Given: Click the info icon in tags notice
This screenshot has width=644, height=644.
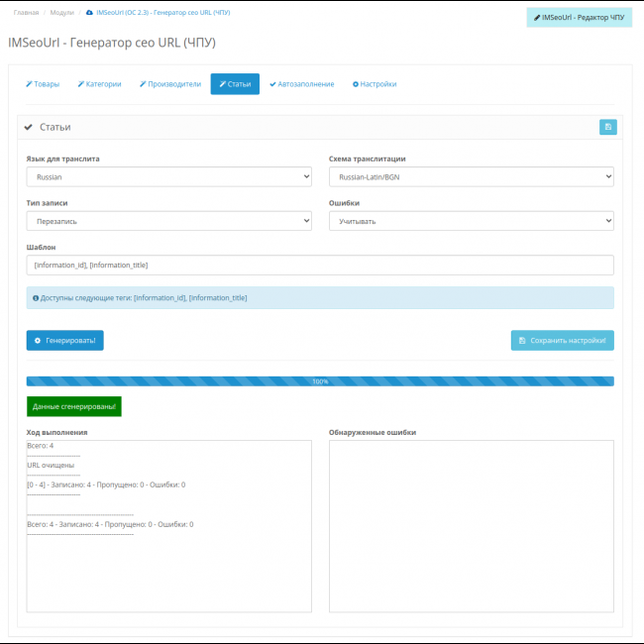Looking at the screenshot, I should point(36,297).
